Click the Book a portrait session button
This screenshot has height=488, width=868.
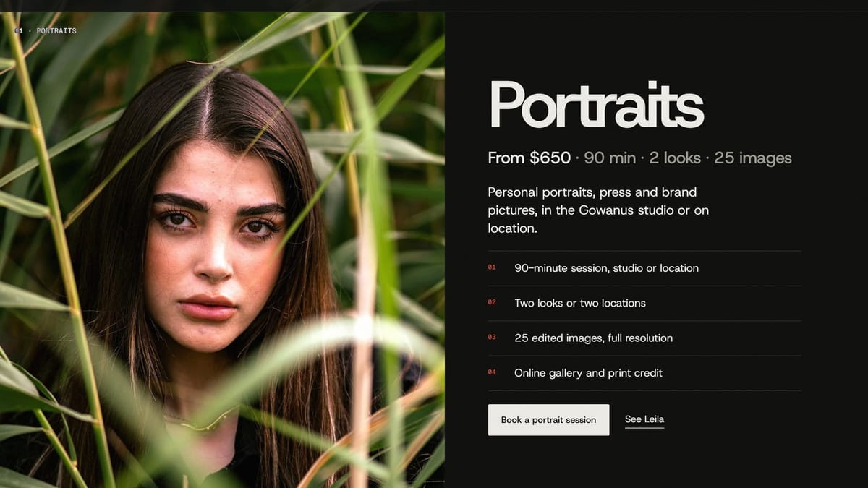pos(548,419)
